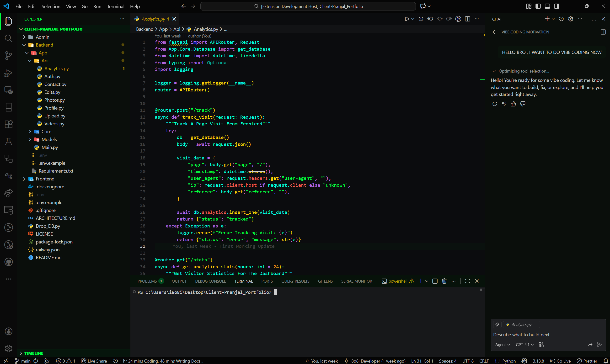Open the Testing beaker panel

click(x=9, y=142)
